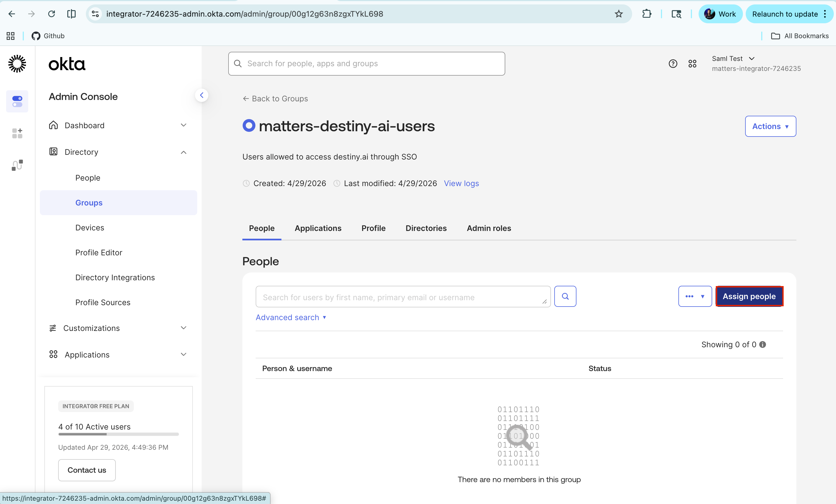Screen dimensions: 836x504
Task: Expand the Dashboard menu section
Action: click(118, 125)
